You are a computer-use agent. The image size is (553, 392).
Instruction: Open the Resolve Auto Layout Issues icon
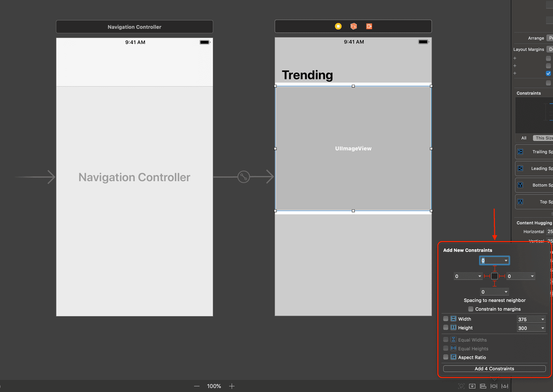coord(505,386)
